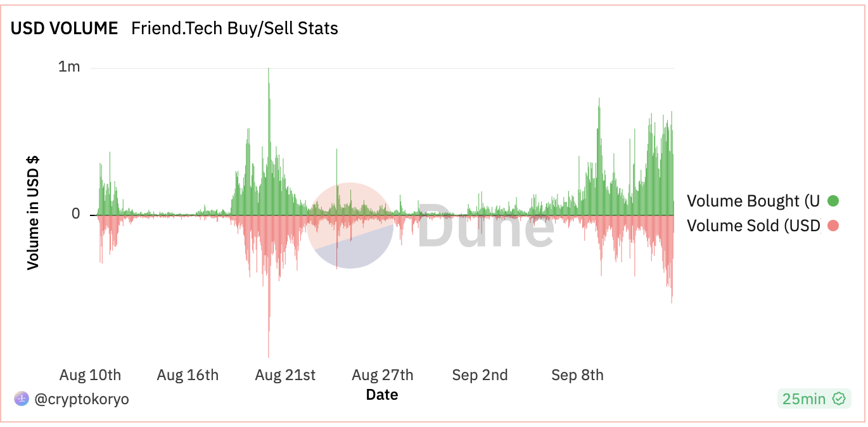Toggle the Volume Bought green legend dot
This screenshot has width=868, height=427.
(x=833, y=201)
